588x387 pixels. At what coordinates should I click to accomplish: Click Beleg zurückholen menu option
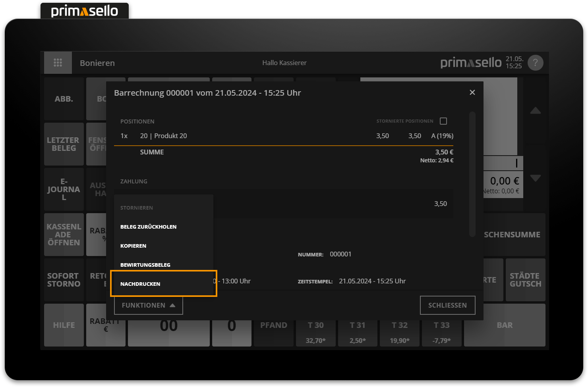click(149, 227)
